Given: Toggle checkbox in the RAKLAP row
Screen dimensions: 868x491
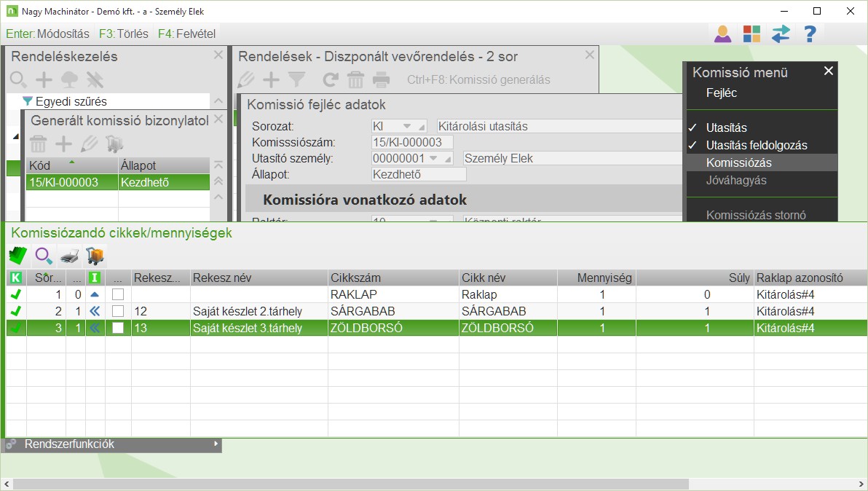Looking at the screenshot, I should (x=118, y=294).
